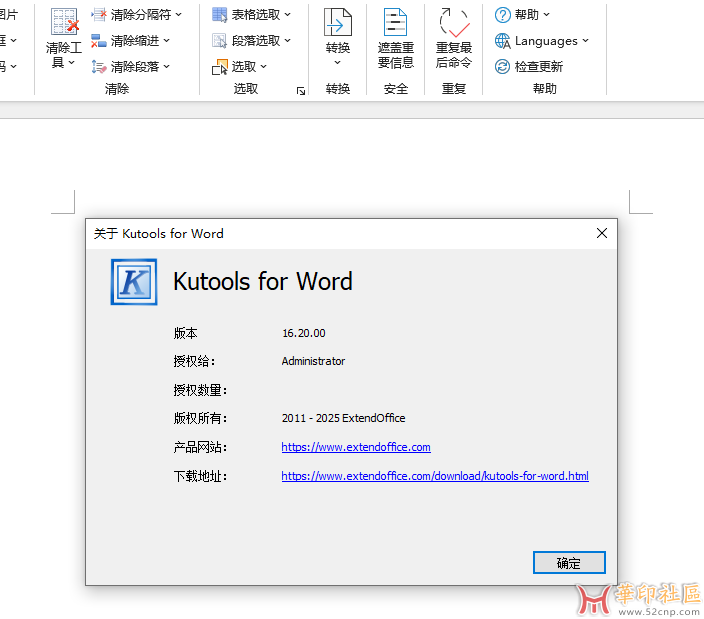Viewport: 704px width, 619px height.
Task: Click the 下载地址 label
Action: coord(200,476)
